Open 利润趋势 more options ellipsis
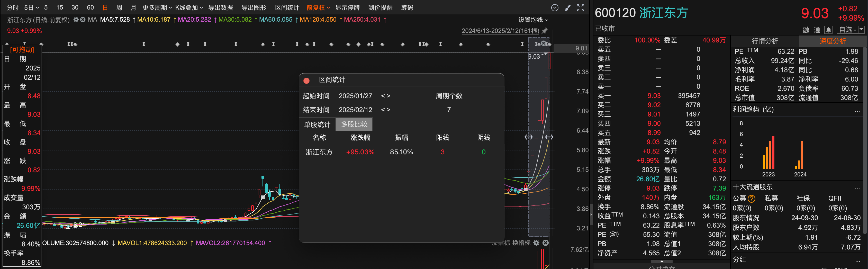This screenshot has width=868, height=269. (857, 111)
